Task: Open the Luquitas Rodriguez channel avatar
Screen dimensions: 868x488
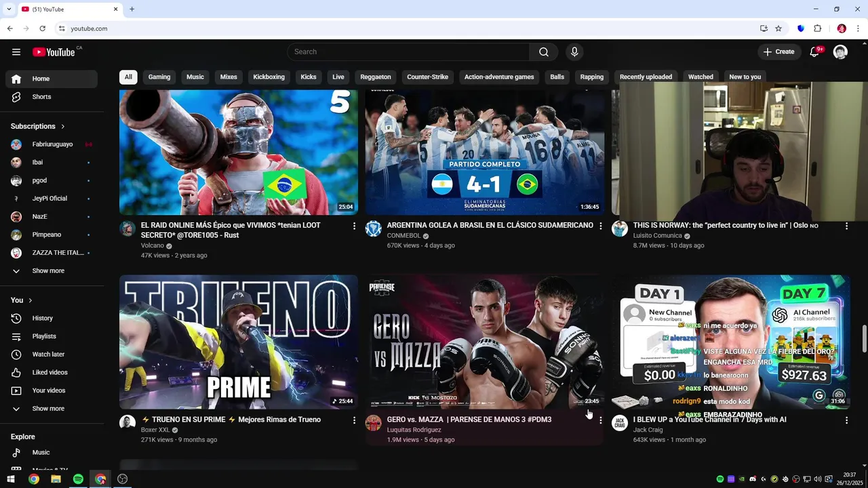Action: click(374, 423)
